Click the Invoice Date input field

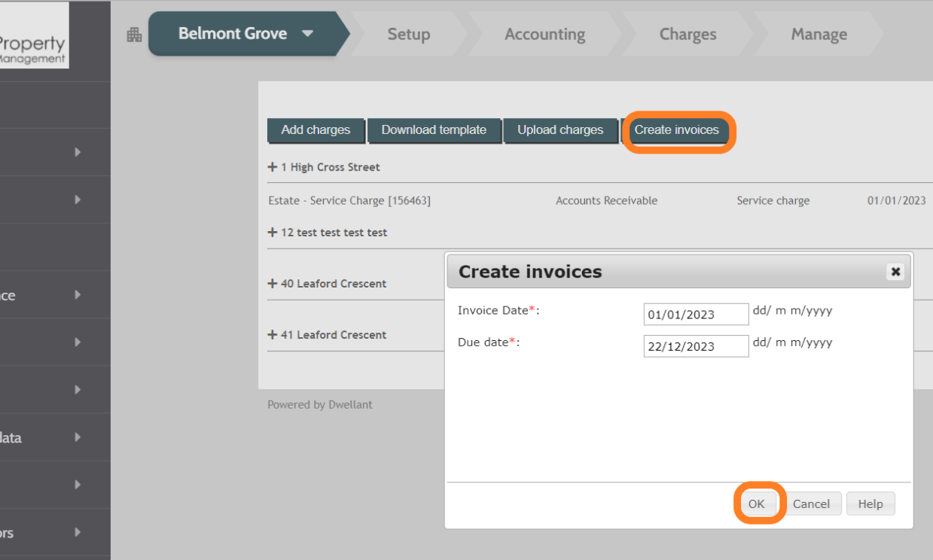click(695, 314)
